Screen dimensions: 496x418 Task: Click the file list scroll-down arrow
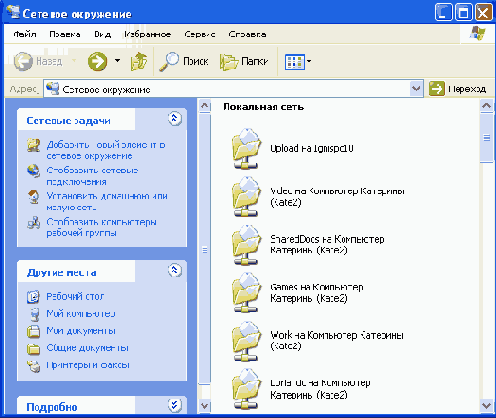pos(486,406)
